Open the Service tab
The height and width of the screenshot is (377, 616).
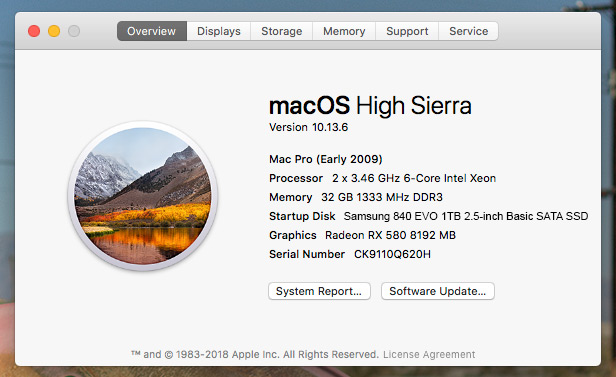[469, 31]
